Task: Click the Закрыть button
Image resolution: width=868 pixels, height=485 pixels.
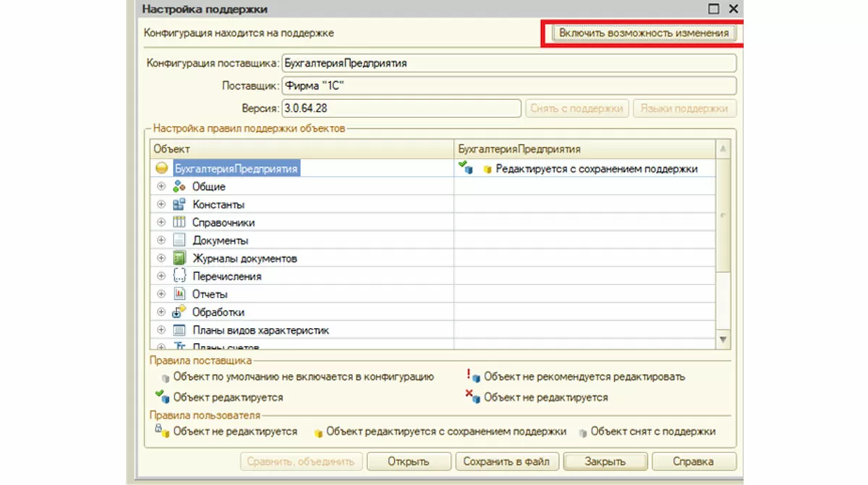Action: coord(605,461)
